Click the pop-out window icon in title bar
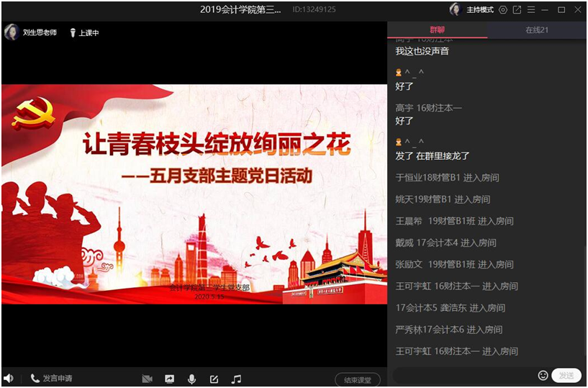 coord(517,10)
